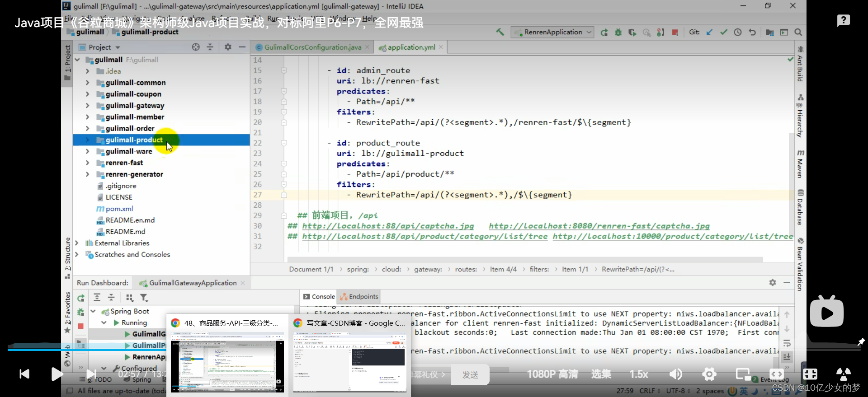The image size is (868, 397).
Task: Click the green Rerun application icon
Action: coord(604,32)
